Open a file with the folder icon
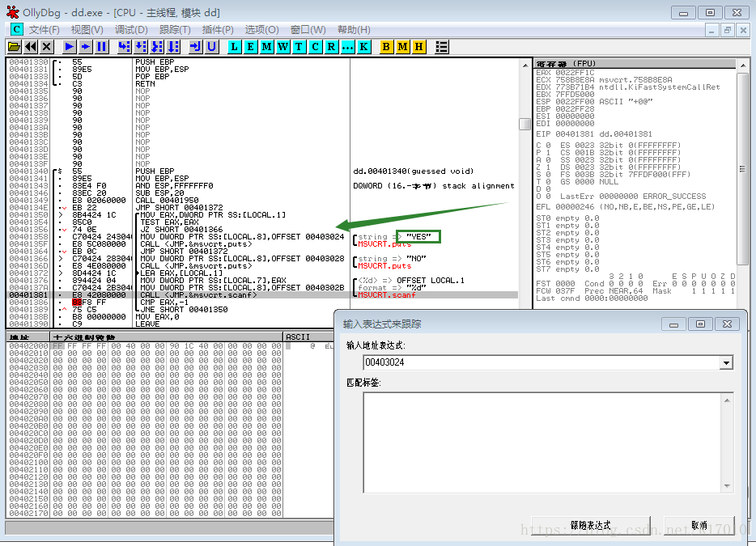 click(x=14, y=47)
